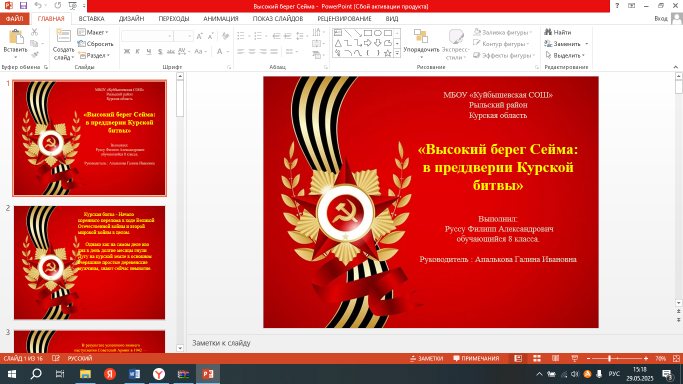Image resolution: width=683 pixels, height=384 pixels.
Task: Open the reading view icon in status bar
Action: pyautogui.click(x=555, y=358)
